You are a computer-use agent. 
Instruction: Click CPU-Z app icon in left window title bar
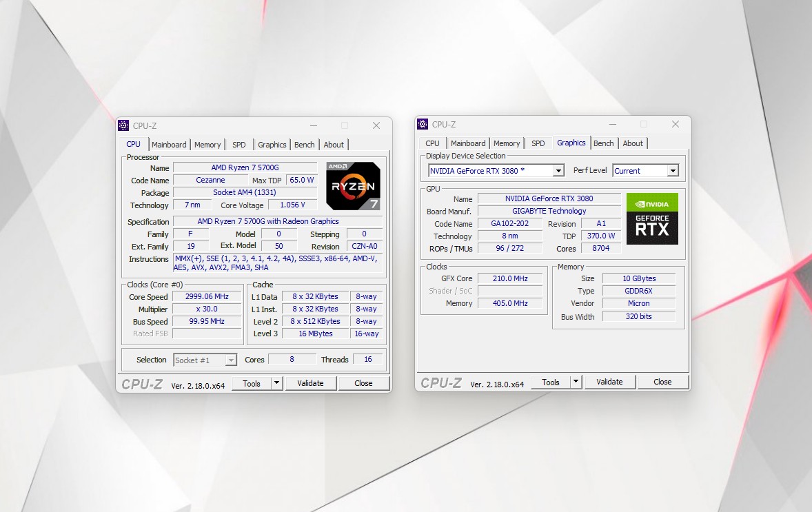(123, 125)
